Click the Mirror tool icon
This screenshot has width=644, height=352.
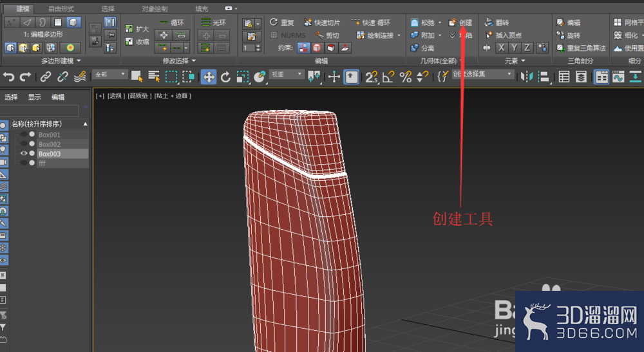pos(527,77)
